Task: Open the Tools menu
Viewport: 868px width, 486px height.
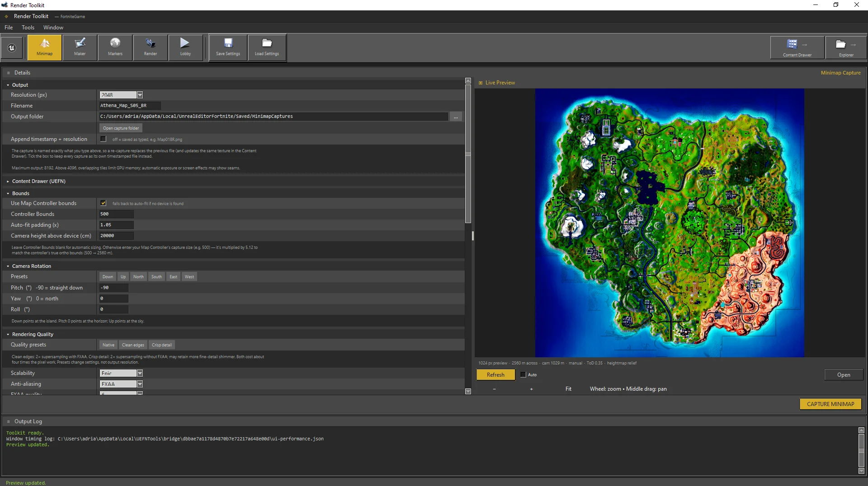Action: point(28,28)
